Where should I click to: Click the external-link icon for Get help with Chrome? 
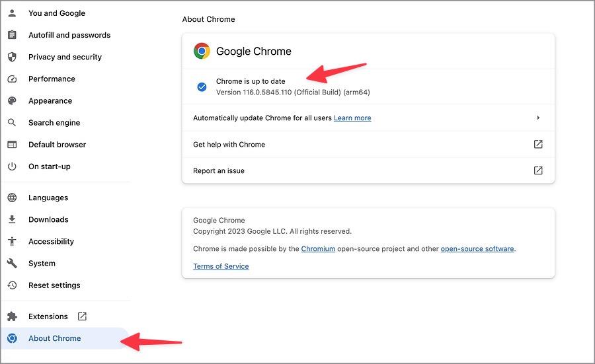coord(538,144)
